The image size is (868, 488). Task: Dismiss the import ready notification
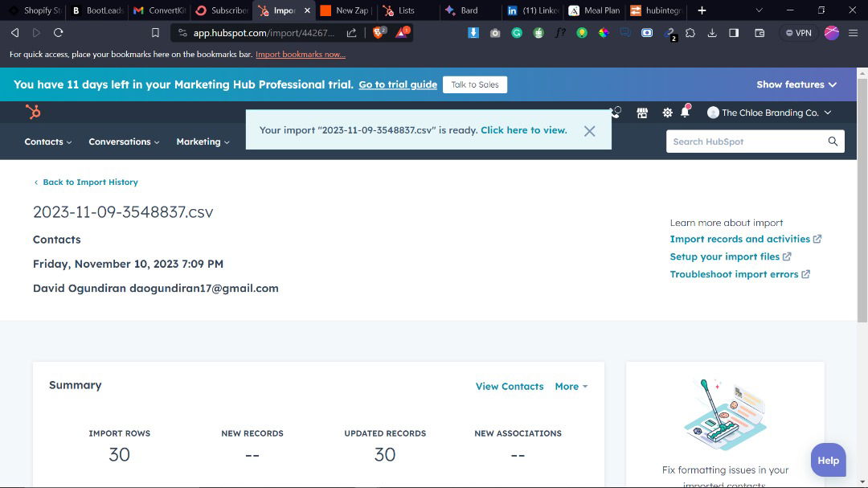point(589,131)
